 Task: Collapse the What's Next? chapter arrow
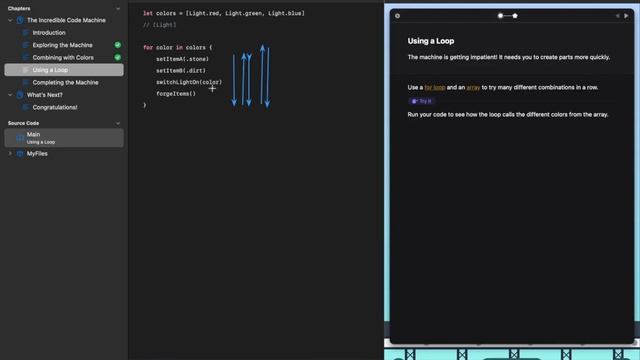pyautogui.click(x=10, y=95)
